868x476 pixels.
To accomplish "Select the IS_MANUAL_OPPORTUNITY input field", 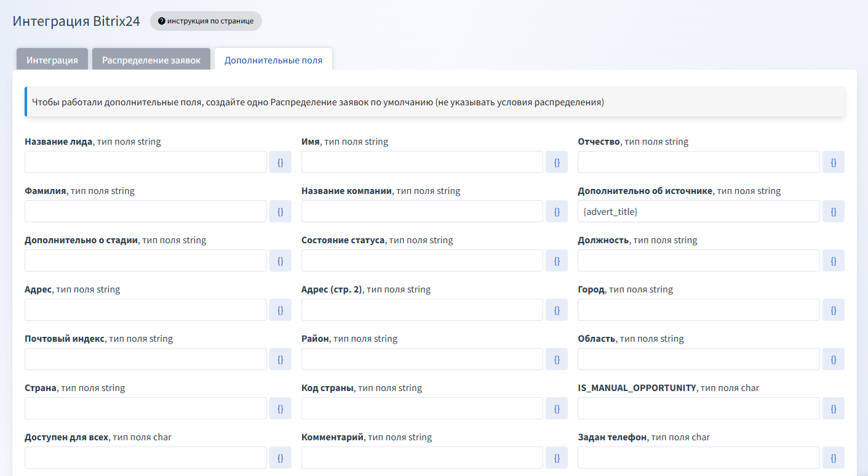I will [699, 408].
